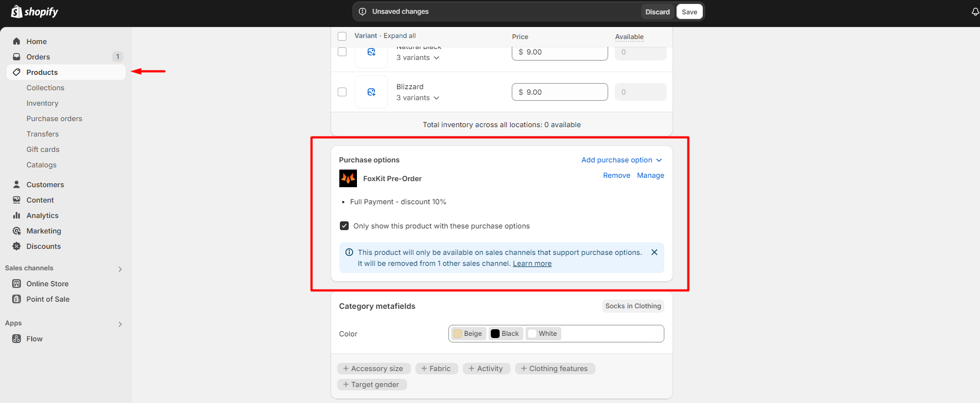Click the Orders count badge
The image size is (980, 403).
click(x=117, y=57)
